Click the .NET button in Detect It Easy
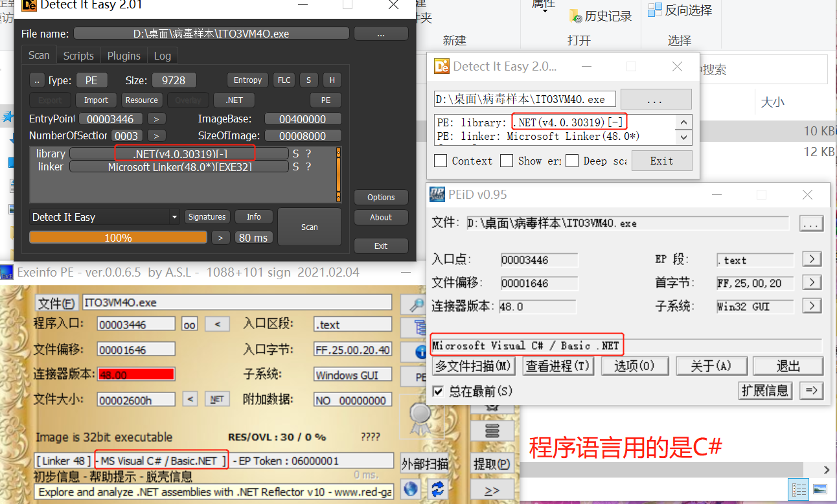Image resolution: width=837 pixels, height=504 pixels. [x=234, y=100]
